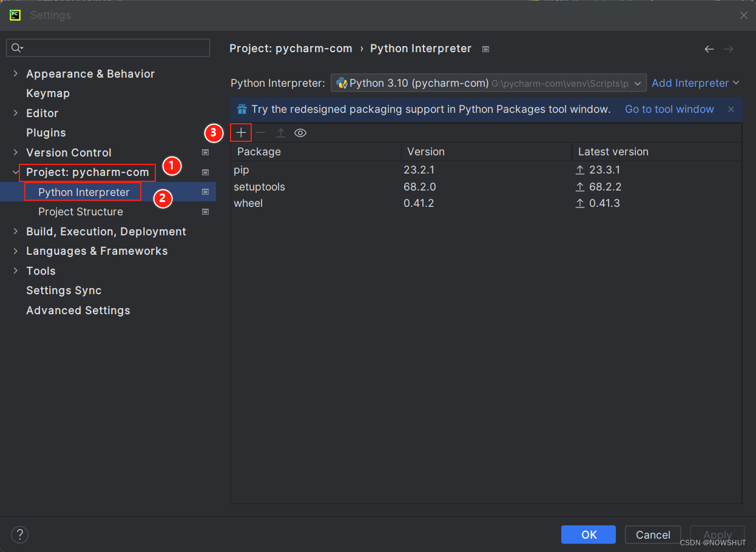Expand Appearance & Behavior section
This screenshot has width=756, height=552.
pyautogui.click(x=16, y=73)
